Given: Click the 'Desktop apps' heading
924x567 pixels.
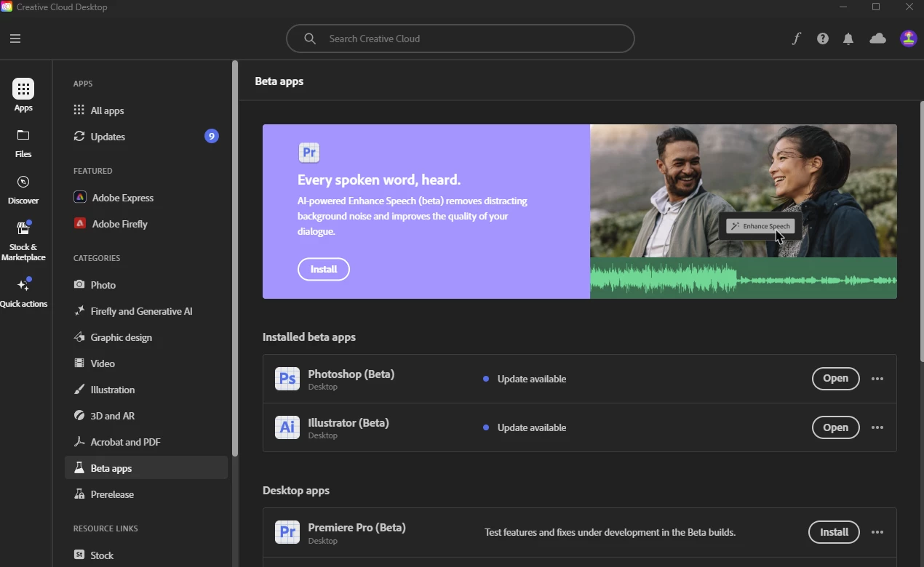Looking at the screenshot, I should point(296,491).
